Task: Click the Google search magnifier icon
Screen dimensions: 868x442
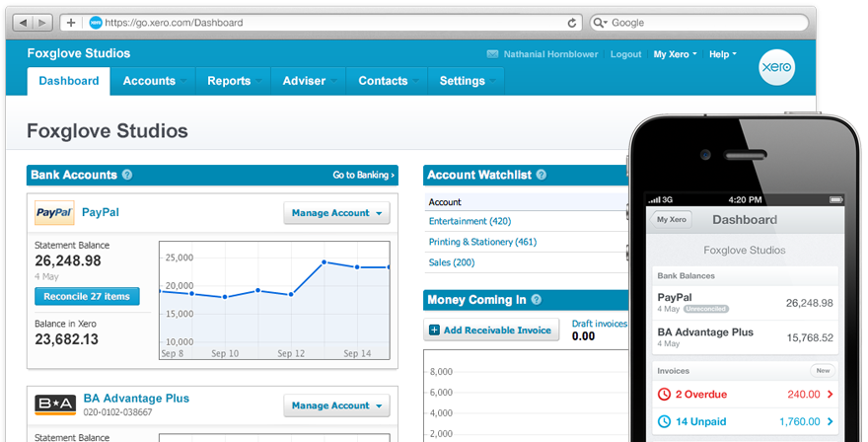Action: click(600, 23)
